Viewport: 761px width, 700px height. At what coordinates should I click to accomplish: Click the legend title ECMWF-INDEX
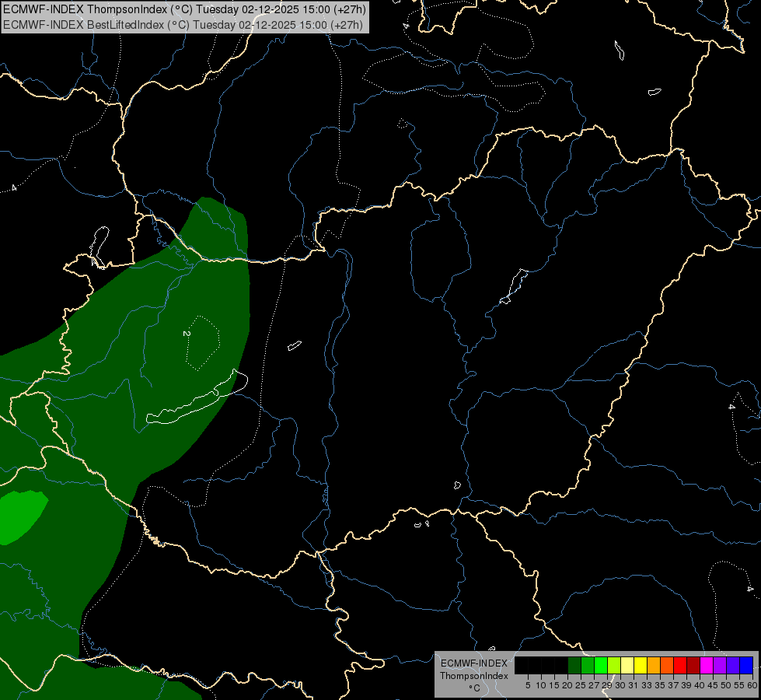pyautogui.click(x=474, y=663)
